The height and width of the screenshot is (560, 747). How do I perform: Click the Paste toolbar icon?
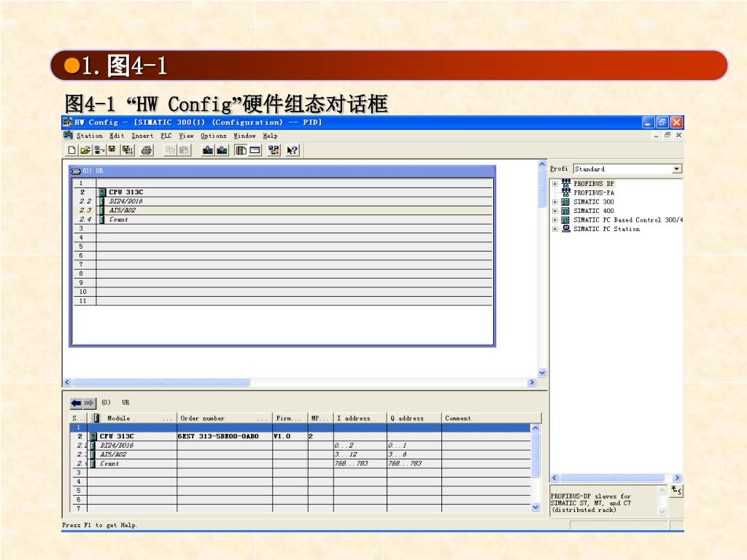tap(185, 150)
